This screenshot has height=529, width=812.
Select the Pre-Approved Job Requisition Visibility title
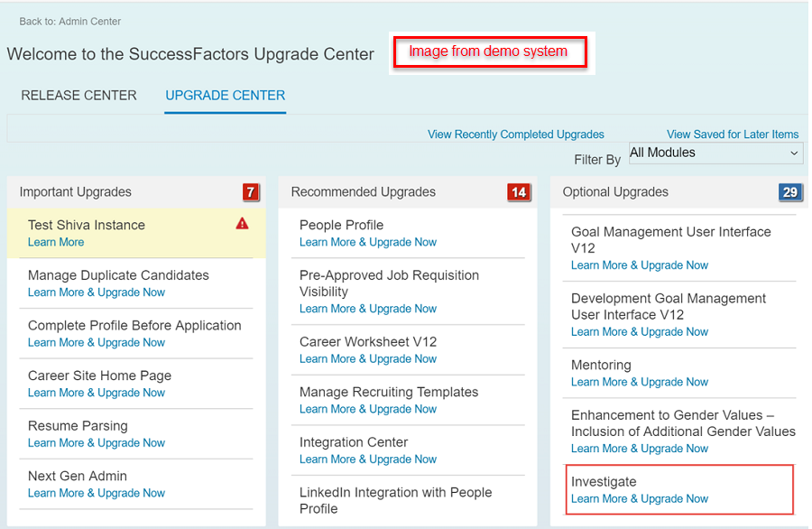point(390,283)
